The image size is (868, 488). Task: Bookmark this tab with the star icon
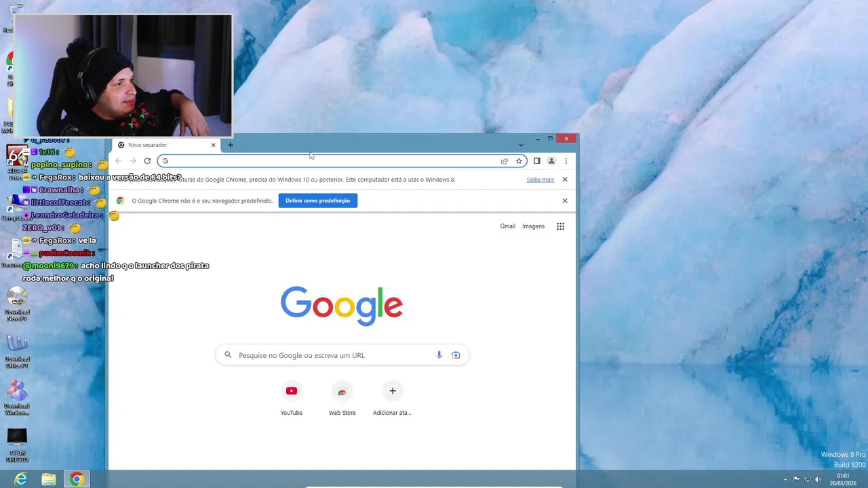point(519,161)
